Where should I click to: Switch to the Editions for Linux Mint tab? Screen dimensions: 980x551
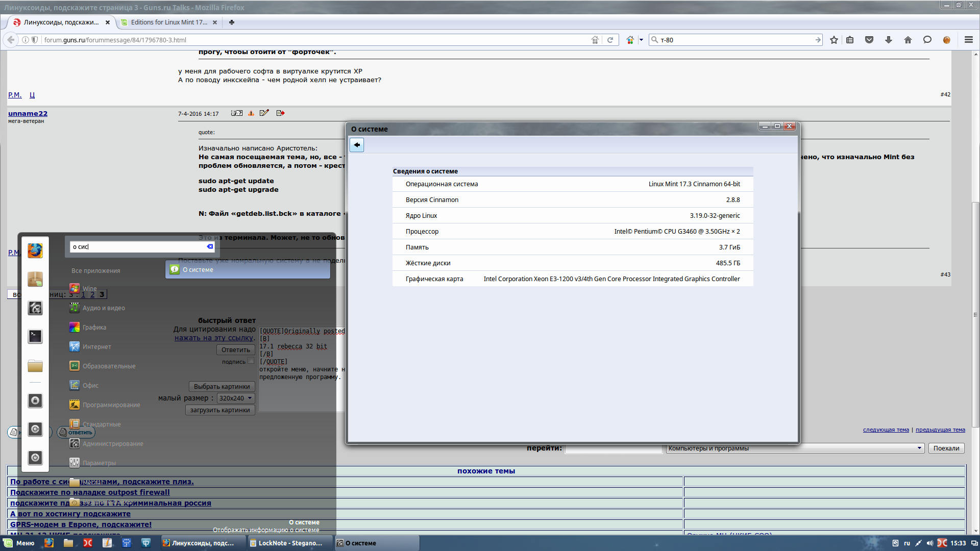[x=169, y=22]
